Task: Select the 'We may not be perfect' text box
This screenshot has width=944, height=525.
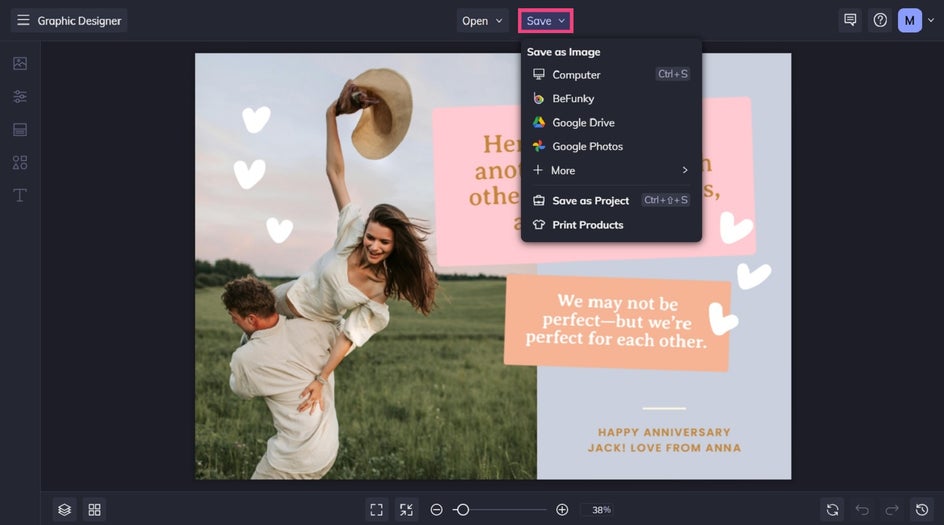Action: 616,322
